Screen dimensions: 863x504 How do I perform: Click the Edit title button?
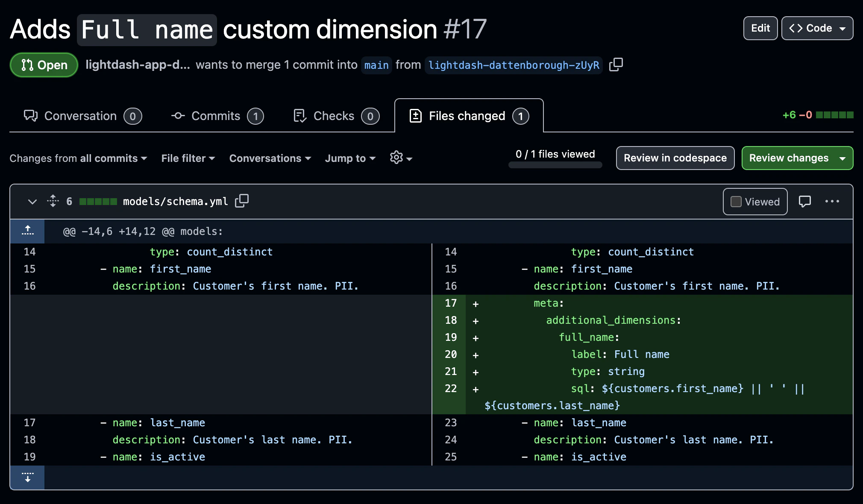[x=760, y=28]
